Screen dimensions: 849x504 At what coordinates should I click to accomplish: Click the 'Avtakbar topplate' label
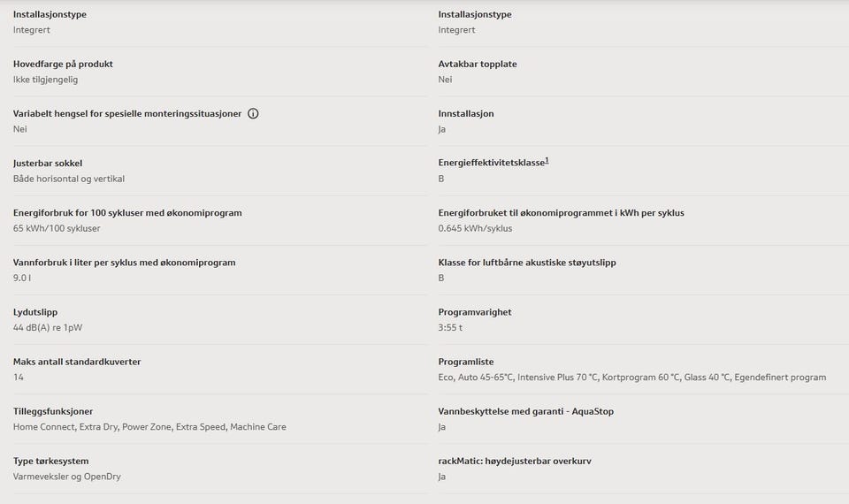point(478,65)
